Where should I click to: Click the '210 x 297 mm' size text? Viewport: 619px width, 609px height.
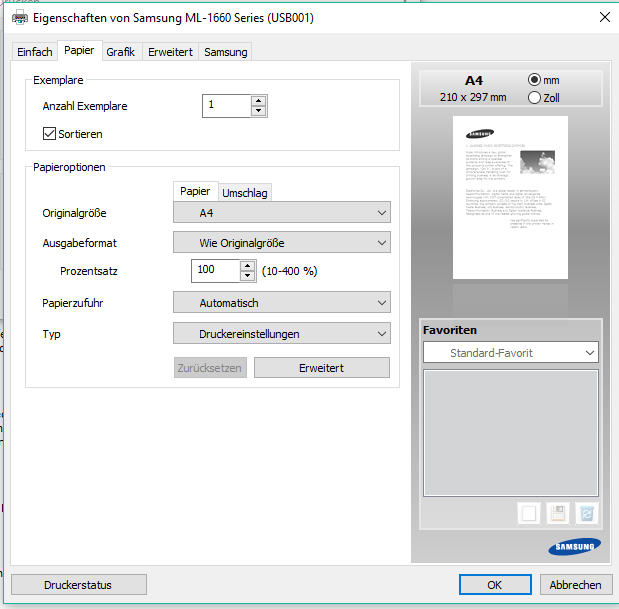coord(473,97)
